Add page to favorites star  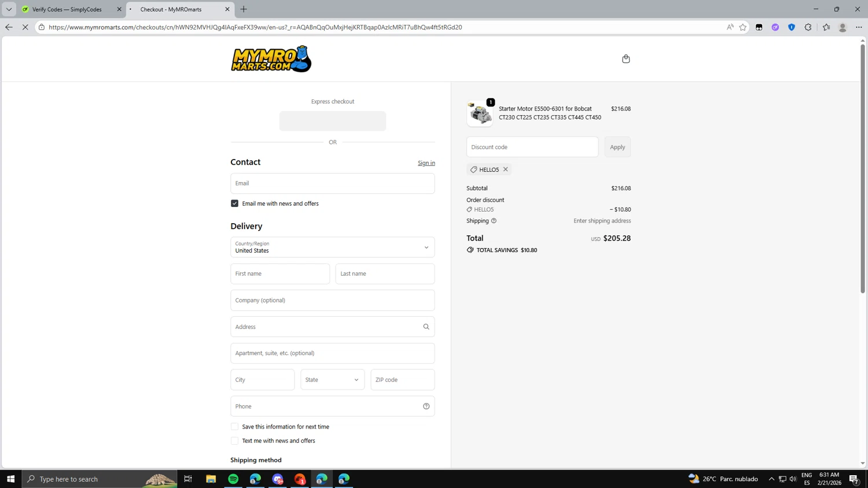[743, 27]
